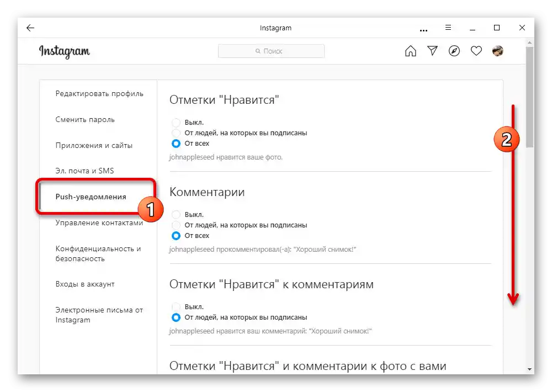Click the back arrow in title bar

[30, 28]
